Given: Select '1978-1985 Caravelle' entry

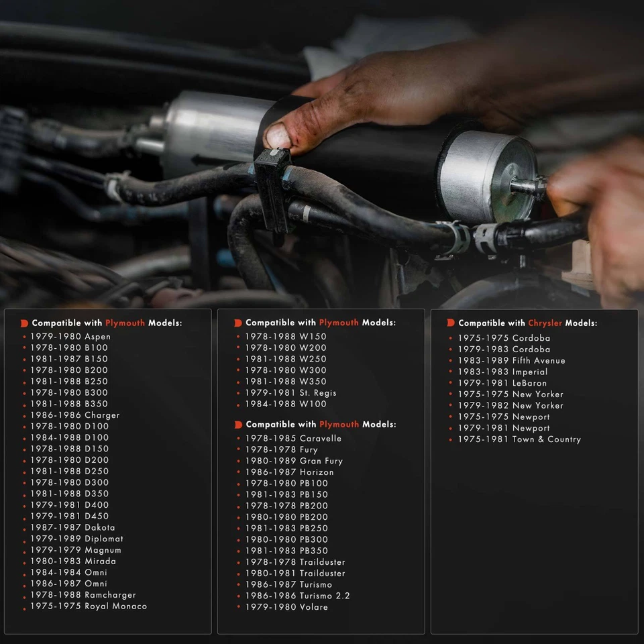Looking at the screenshot, I should [293, 438].
